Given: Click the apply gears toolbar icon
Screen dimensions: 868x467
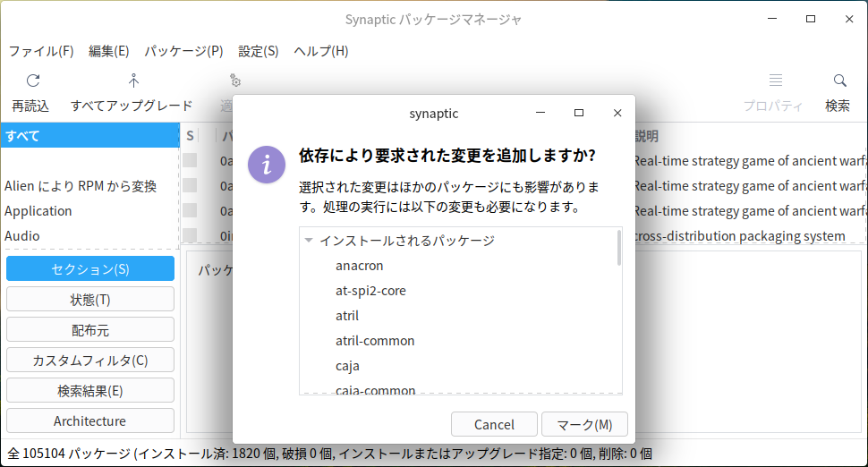Looking at the screenshot, I should 235,81.
